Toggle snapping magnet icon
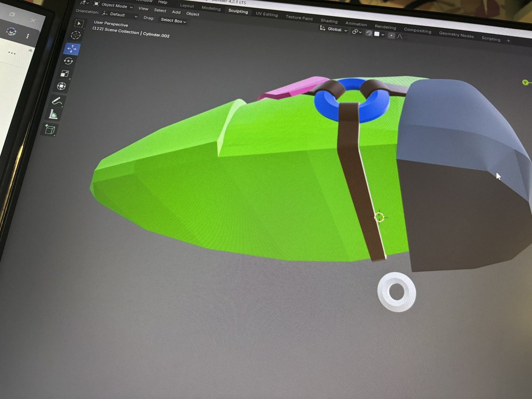Image resolution: width=532 pixels, height=399 pixels. coord(369,33)
